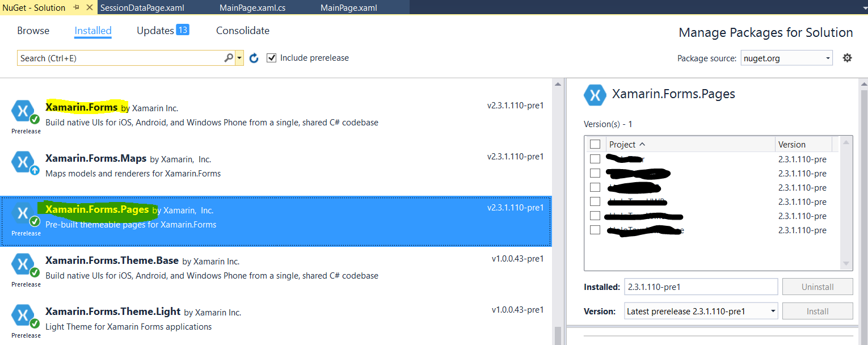The width and height of the screenshot is (868, 345).
Task: Refresh the package list
Action: coord(254,58)
